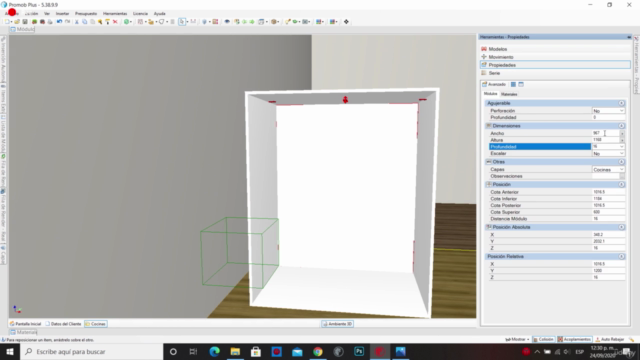Open Microsoft Edge from the taskbar
Image resolution: width=640 pixels, height=360 pixels.
tap(214, 351)
